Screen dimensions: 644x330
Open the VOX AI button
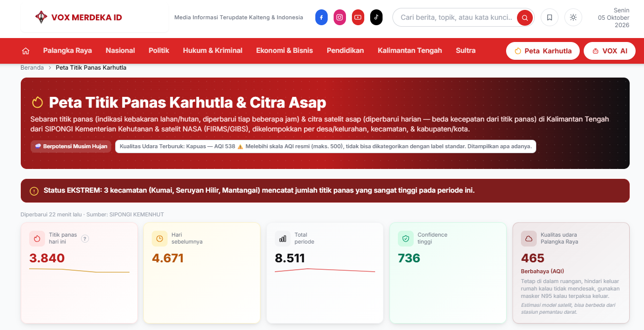pyautogui.click(x=609, y=51)
